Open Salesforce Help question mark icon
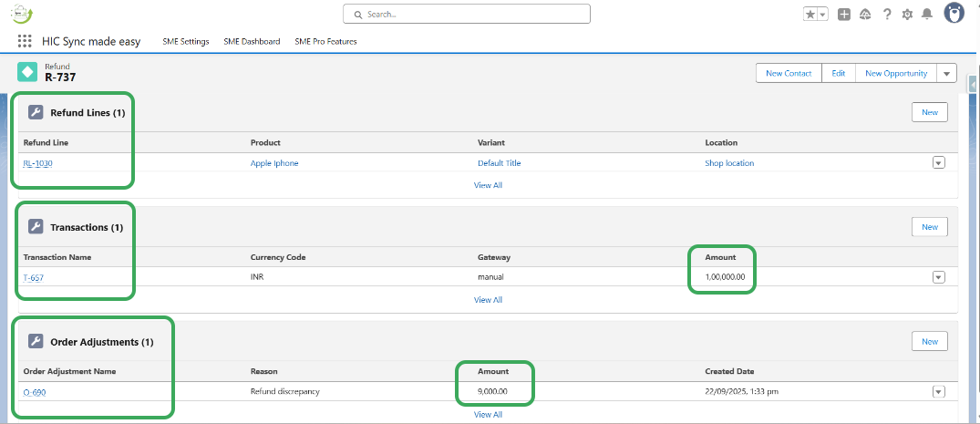The width and height of the screenshot is (980, 424). 887,15
